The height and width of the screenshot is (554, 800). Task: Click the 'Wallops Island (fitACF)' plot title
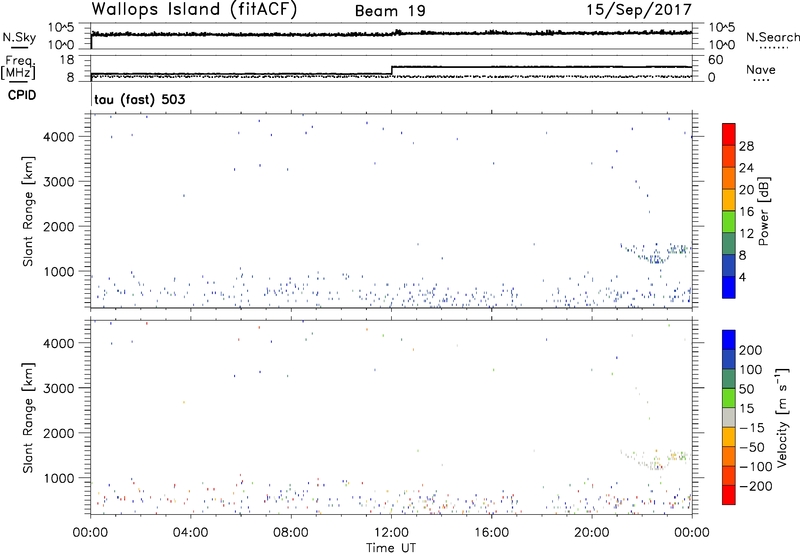point(194,10)
